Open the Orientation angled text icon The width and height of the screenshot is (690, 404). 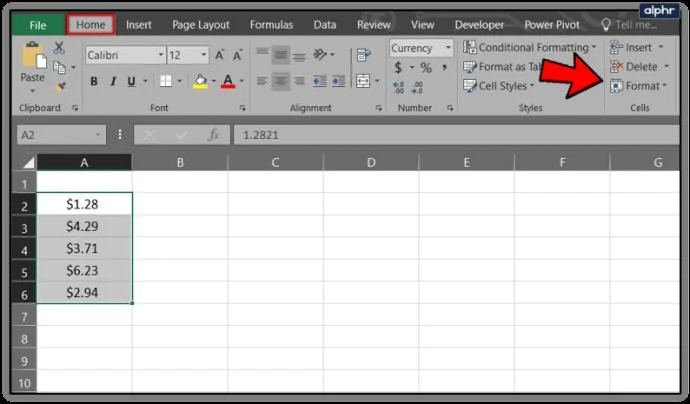pos(320,55)
